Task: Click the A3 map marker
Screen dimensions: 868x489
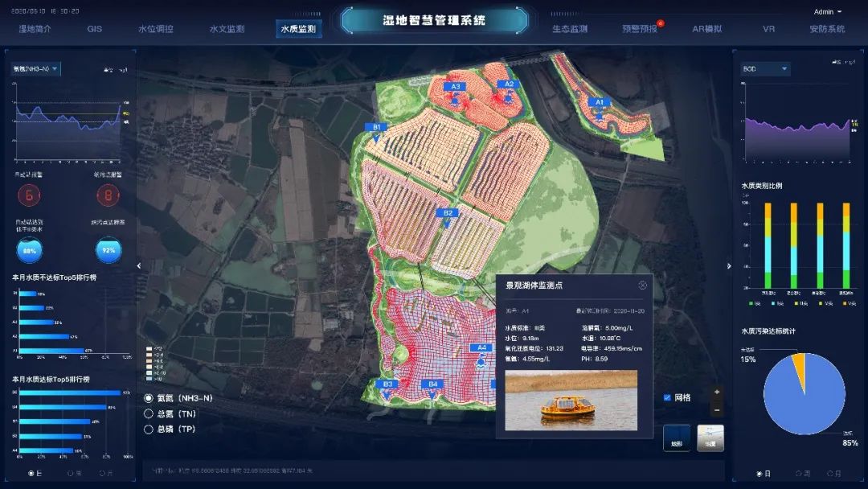Action: 455,87
